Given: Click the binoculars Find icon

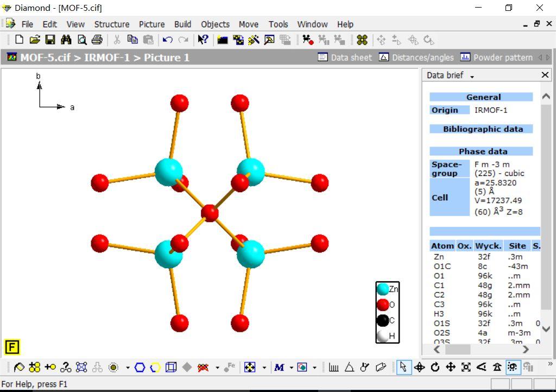Looking at the screenshot, I should pyautogui.click(x=66, y=40).
